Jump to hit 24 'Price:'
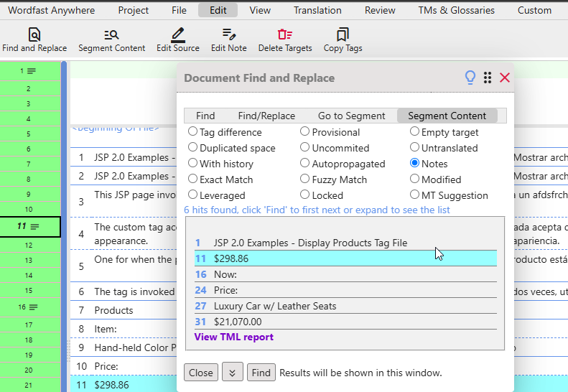Screen dimensions: 568x392 point(345,290)
